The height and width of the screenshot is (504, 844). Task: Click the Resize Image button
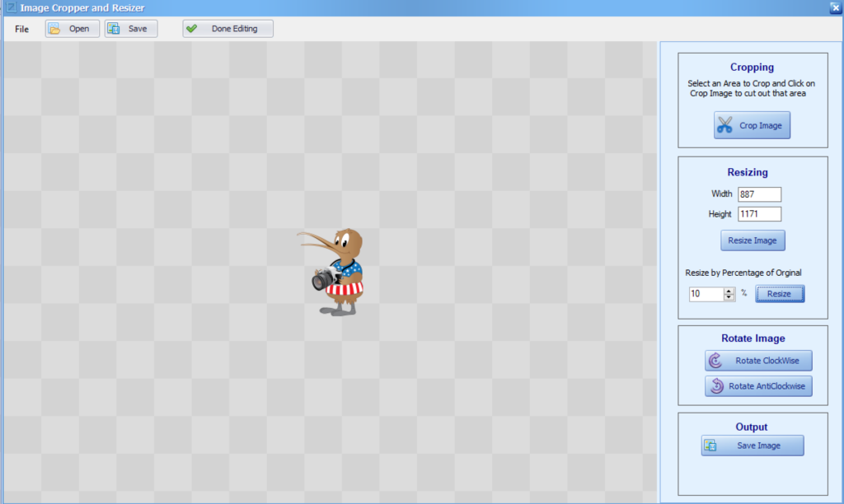pos(753,240)
